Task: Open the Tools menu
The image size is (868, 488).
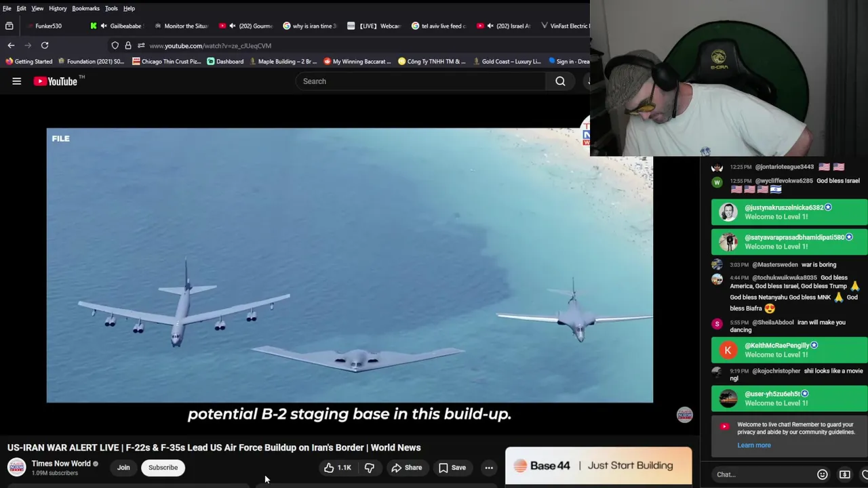Action: [x=111, y=8]
